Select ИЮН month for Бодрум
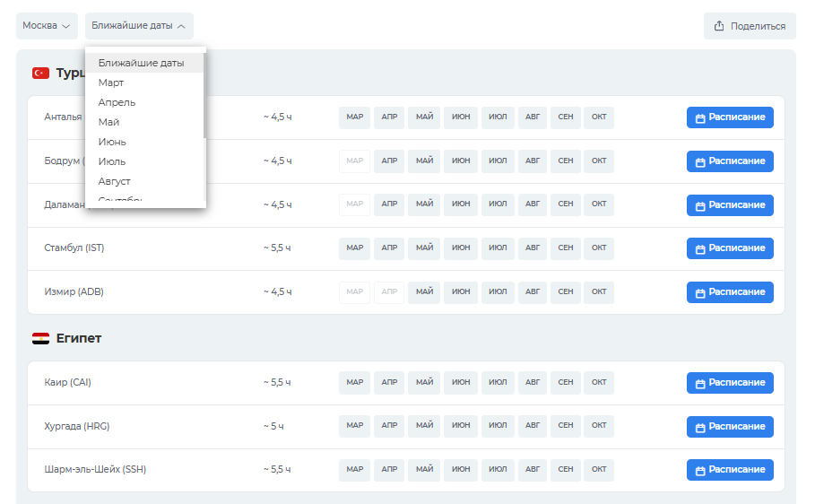815x504 pixels. 461,161
